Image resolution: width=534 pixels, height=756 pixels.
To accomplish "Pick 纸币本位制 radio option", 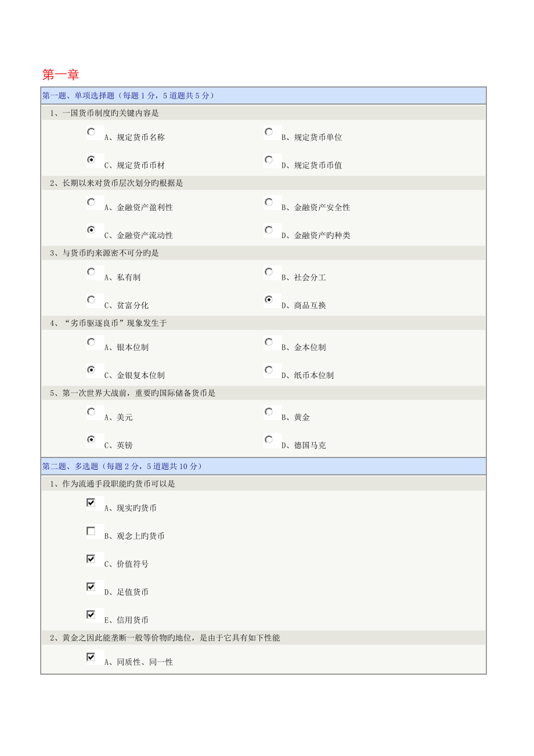I will tap(269, 370).
